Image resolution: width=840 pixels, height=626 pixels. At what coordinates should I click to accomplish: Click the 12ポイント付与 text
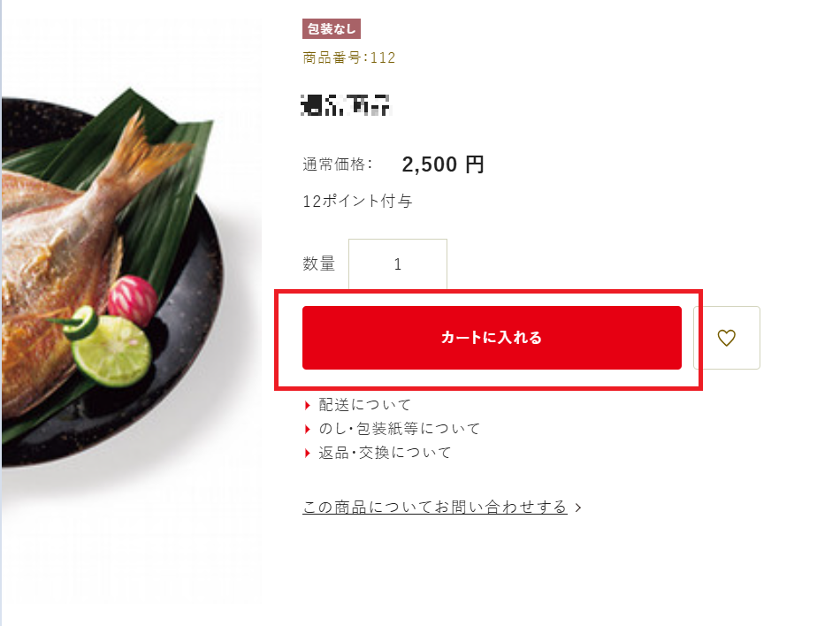pyautogui.click(x=358, y=202)
